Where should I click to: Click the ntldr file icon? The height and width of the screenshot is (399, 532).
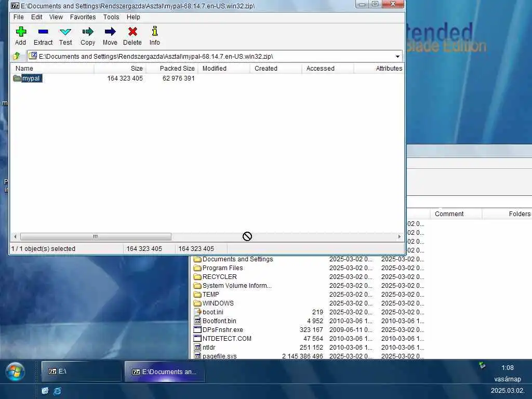[x=197, y=348]
